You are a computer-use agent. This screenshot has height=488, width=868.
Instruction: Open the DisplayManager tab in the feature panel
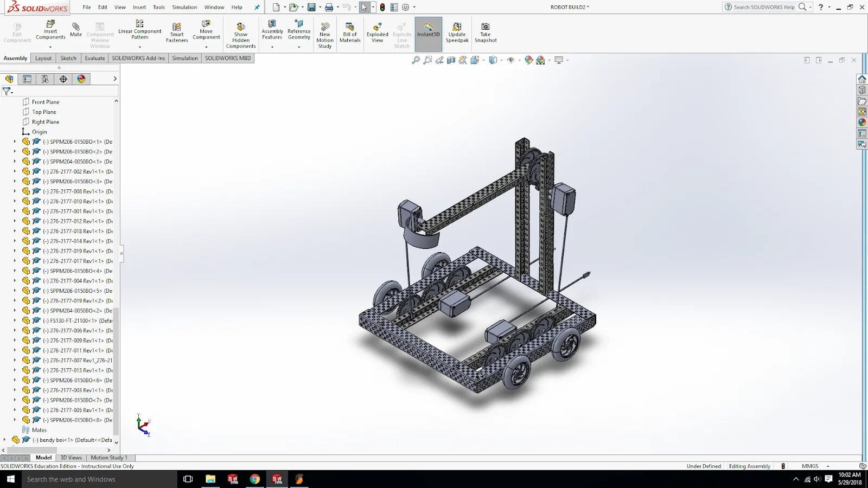coord(81,79)
